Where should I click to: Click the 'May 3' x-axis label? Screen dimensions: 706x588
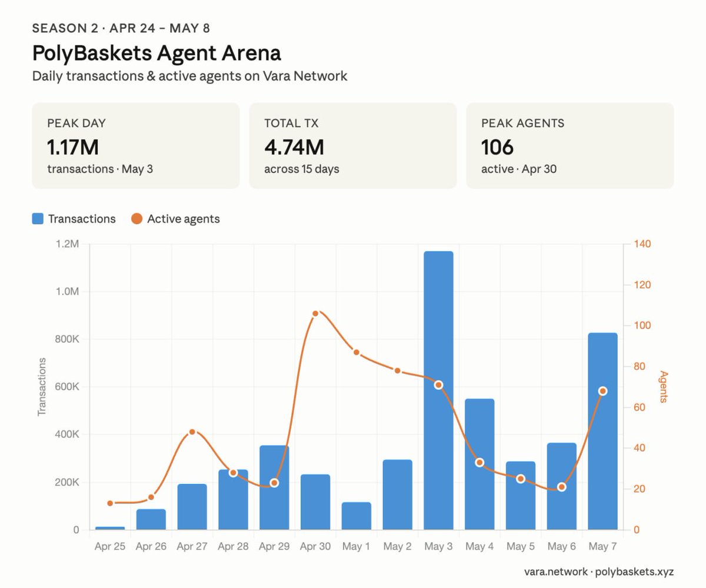pos(438,547)
